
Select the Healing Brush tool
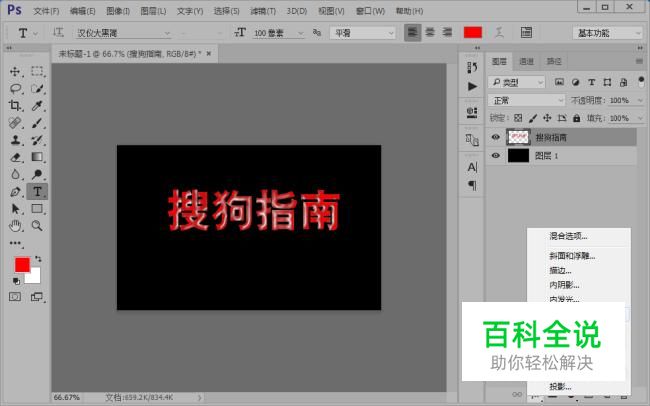(15, 123)
